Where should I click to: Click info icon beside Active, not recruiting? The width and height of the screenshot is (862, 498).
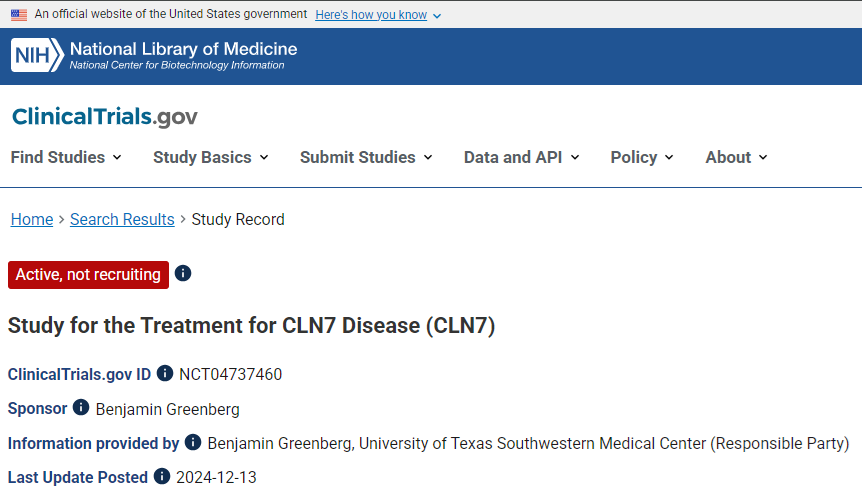(183, 273)
